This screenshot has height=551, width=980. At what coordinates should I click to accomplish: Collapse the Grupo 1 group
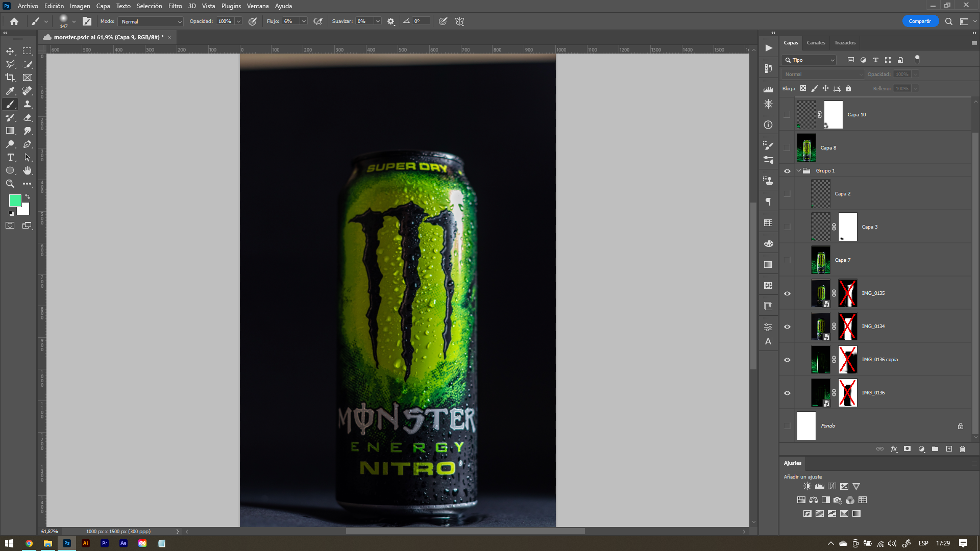pyautogui.click(x=799, y=171)
